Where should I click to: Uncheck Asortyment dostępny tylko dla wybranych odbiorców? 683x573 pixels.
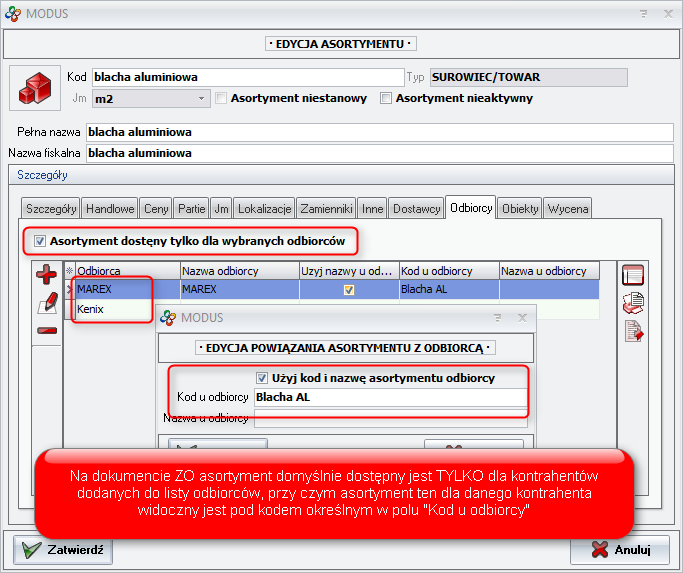click(40, 241)
